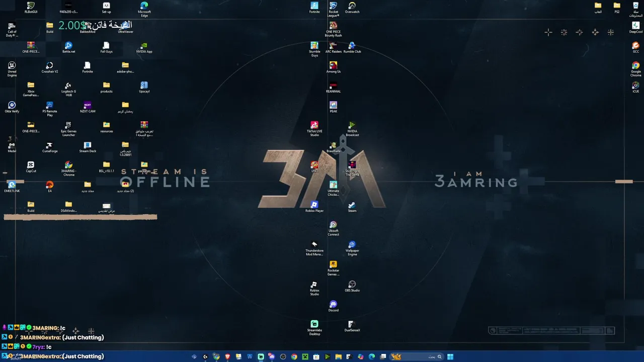Open the Upscayl desktop shortcut
This screenshot has width=644, height=362.
pos(144,87)
